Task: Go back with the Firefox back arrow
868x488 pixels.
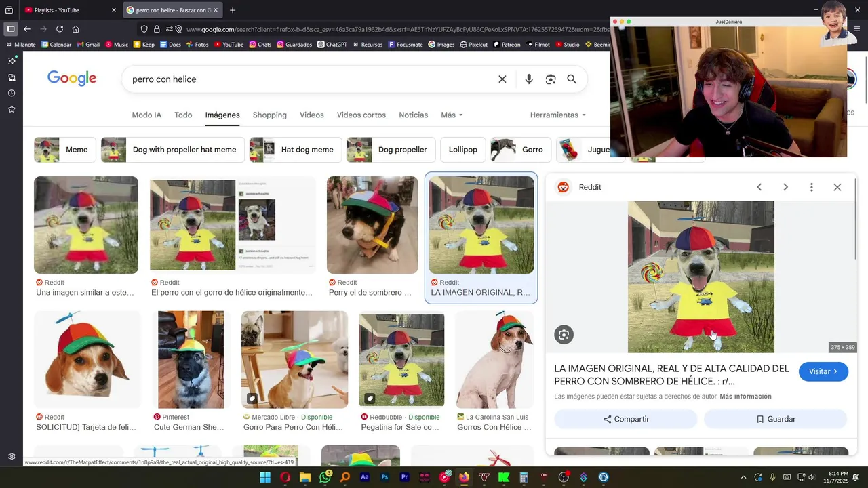Action: pyautogui.click(x=27, y=29)
